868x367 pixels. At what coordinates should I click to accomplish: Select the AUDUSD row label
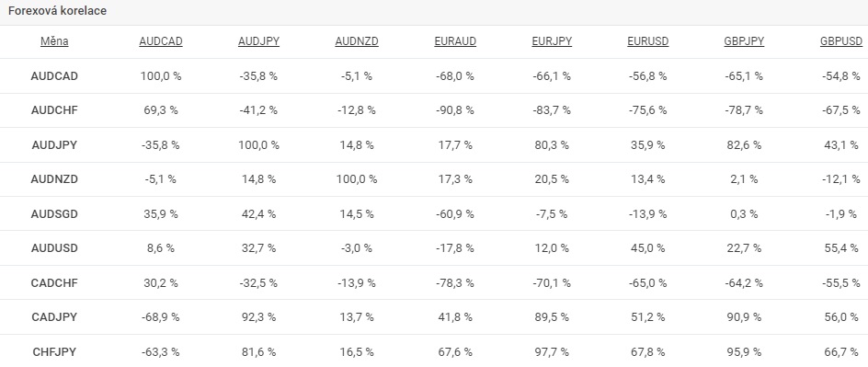point(54,248)
